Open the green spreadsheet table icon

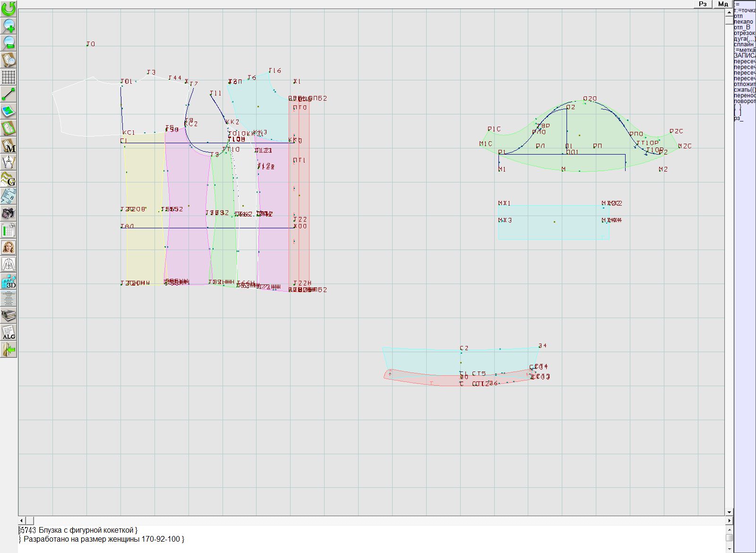(x=9, y=230)
